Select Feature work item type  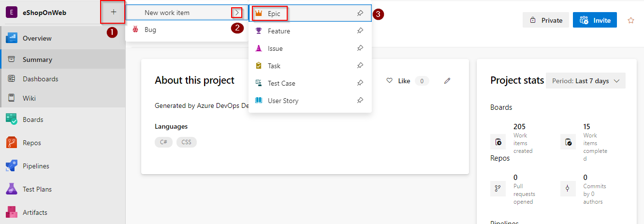tap(310, 31)
